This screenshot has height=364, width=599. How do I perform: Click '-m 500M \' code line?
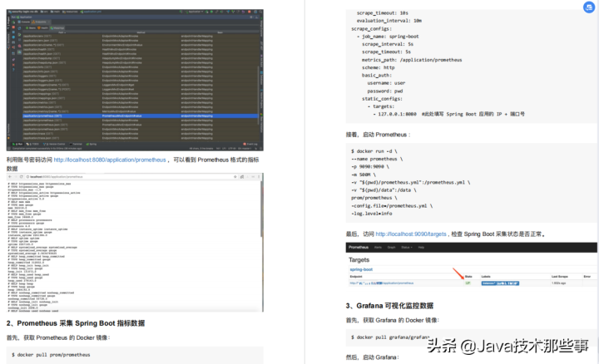tap(364, 175)
